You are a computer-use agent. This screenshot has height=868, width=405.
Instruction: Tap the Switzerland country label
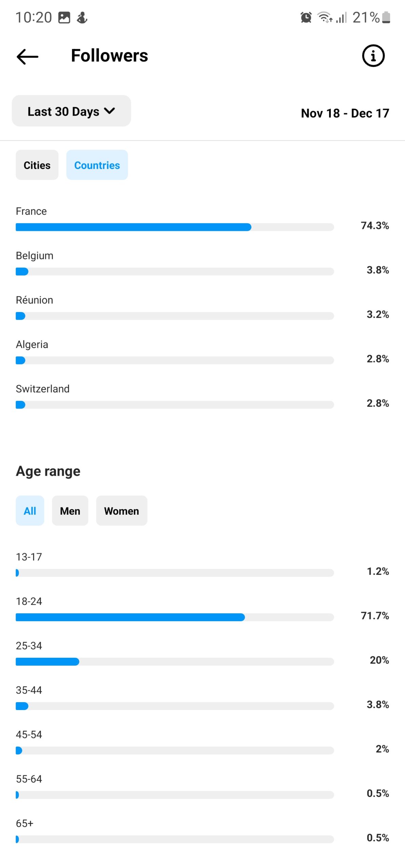(43, 389)
